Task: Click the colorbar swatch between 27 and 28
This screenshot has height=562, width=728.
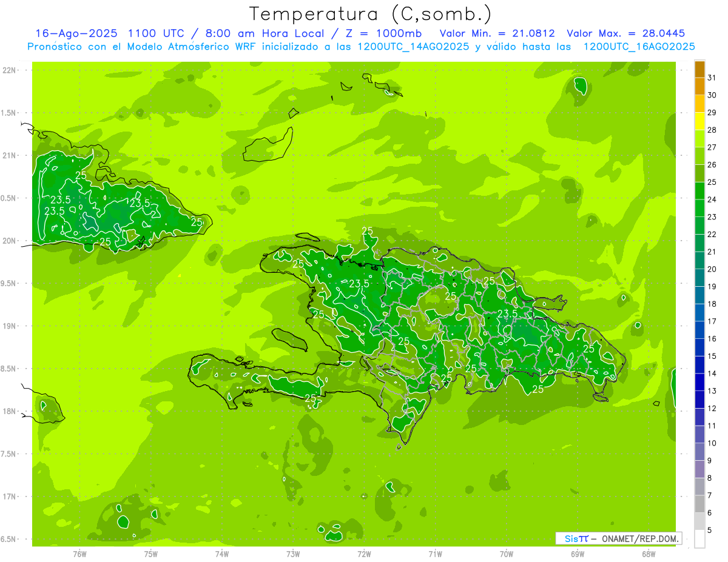Action: click(x=699, y=139)
